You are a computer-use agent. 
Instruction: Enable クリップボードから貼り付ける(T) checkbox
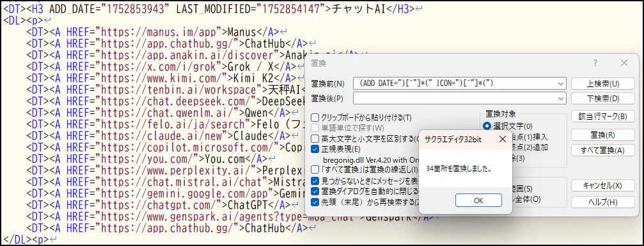coord(315,117)
